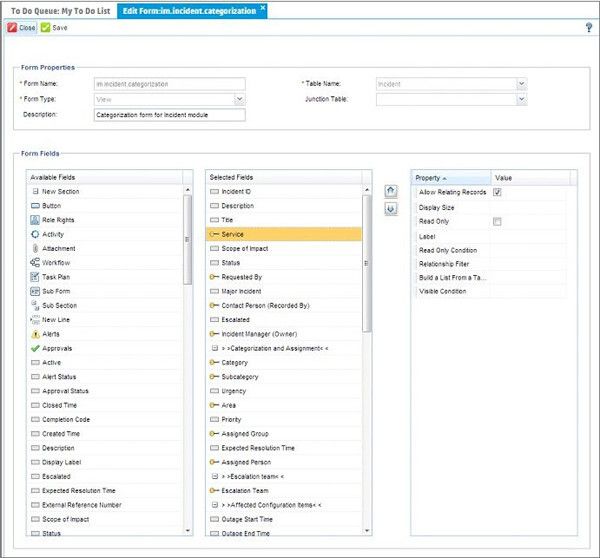The width and height of the screenshot is (600, 558).
Task: Open the Junction Table dropdown
Action: click(522, 100)
